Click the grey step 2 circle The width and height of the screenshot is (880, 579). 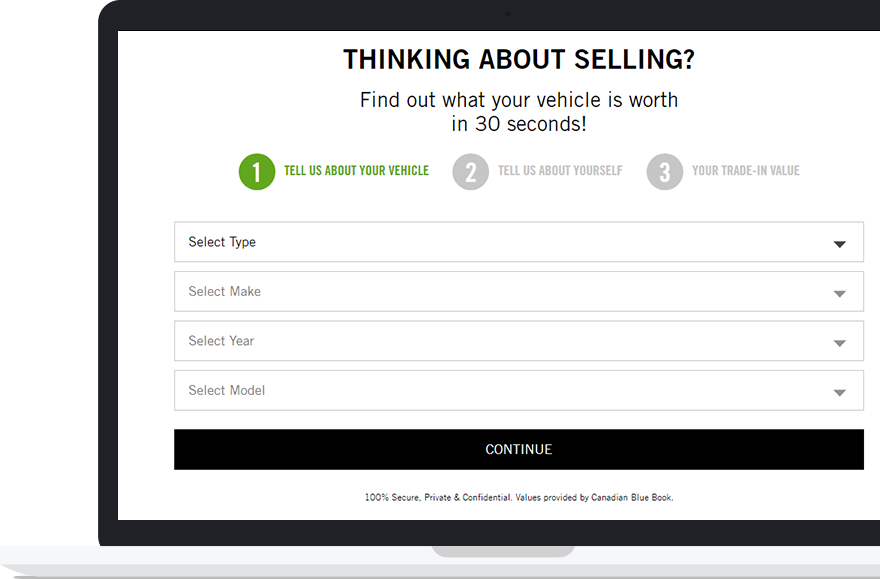coord(471,172)
